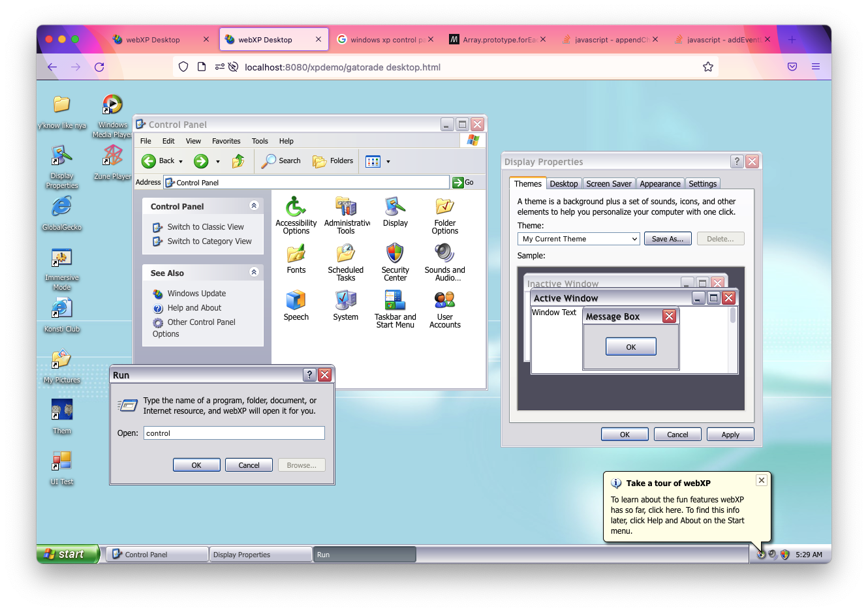
Task: Click the Up folder toolbar icon
Action: (238, 161)
